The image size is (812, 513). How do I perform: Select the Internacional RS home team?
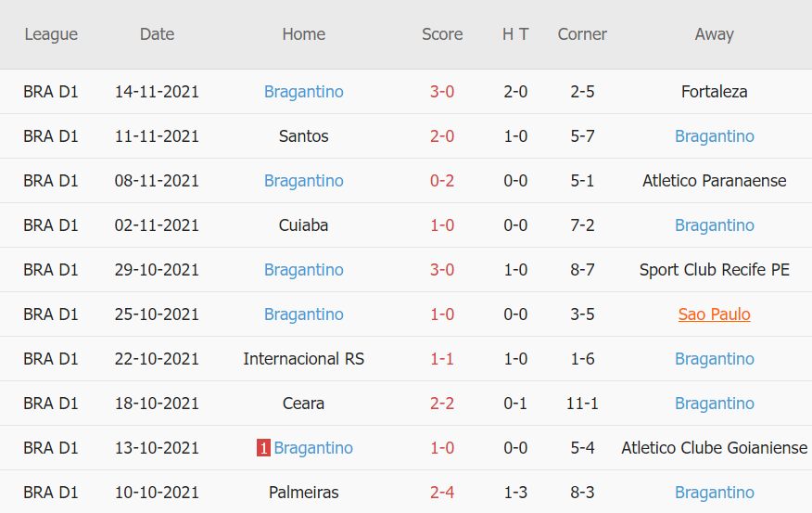(x=303, y=359)
